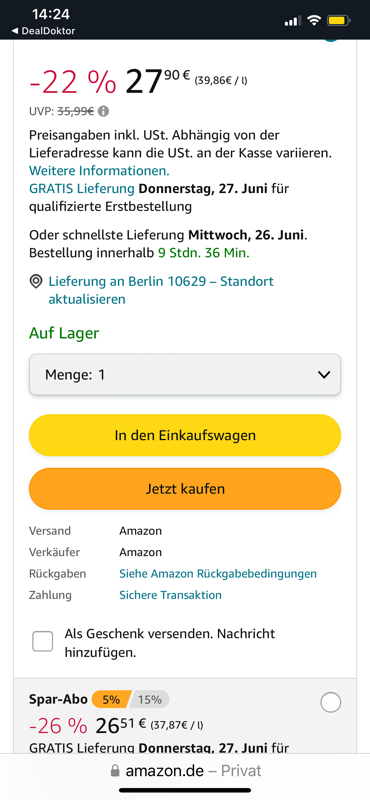Image resolution: width=370 pixels, height=800 pixels.
Task: Select the partially visible one-time purchase radio
Action: 331,40
